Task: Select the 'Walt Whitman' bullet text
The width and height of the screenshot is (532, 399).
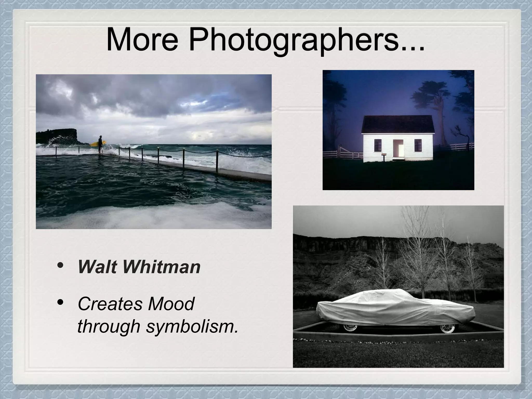Action: tap(139, 267)
